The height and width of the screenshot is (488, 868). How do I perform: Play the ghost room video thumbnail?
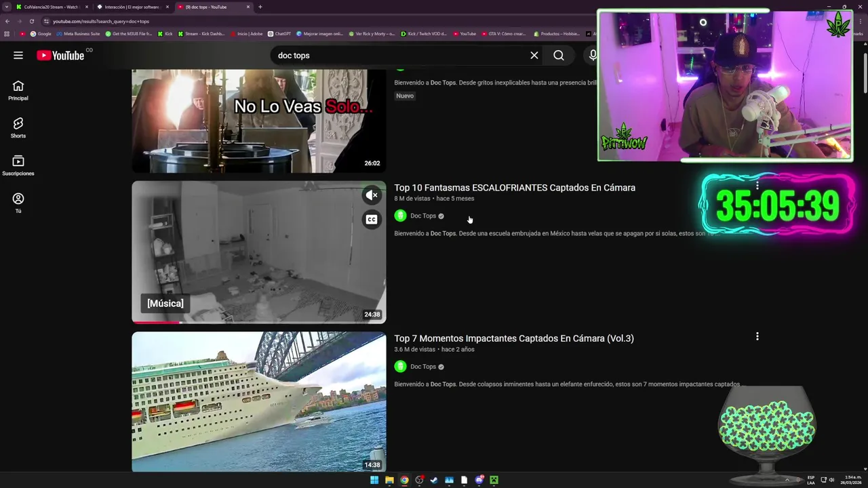point(258,252)
